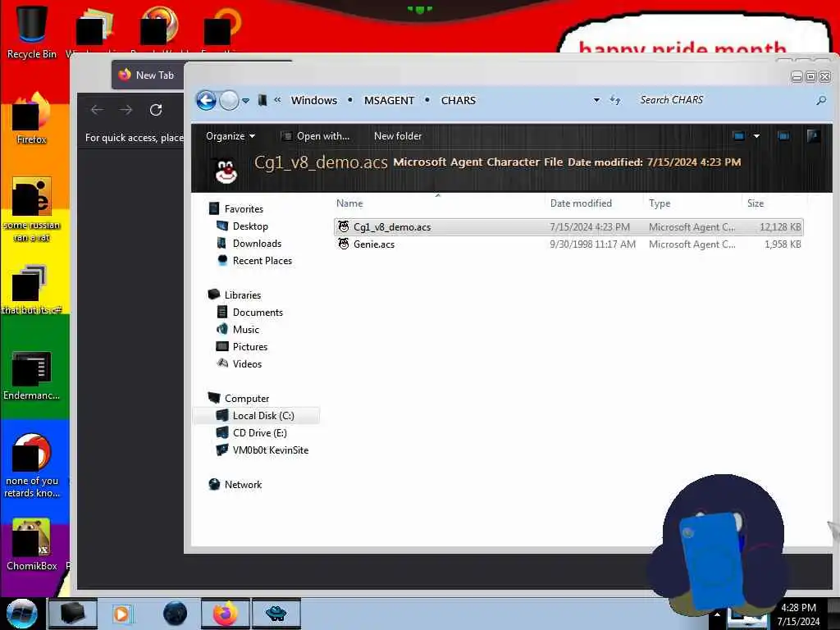Viewport: 840px width, 630px height.
Task: Click Firefox forward arrow
Action: tap(126, 110)
